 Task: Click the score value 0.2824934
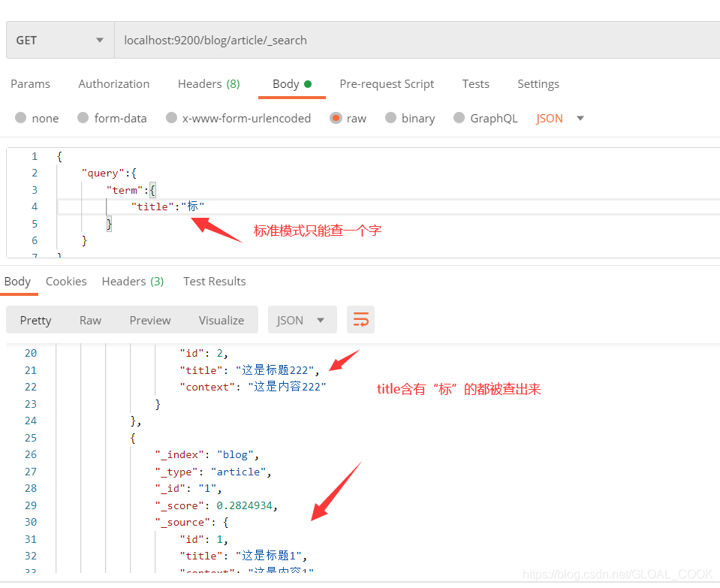point(244,506)
